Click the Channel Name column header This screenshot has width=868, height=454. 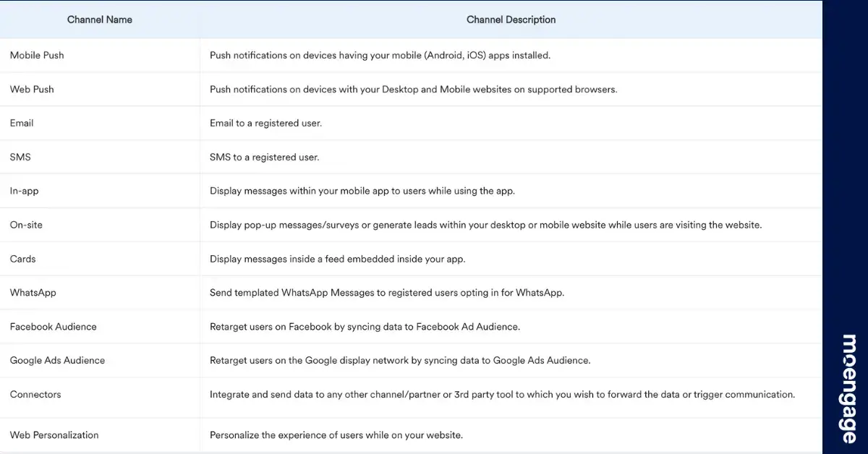(x=100, y=20)
